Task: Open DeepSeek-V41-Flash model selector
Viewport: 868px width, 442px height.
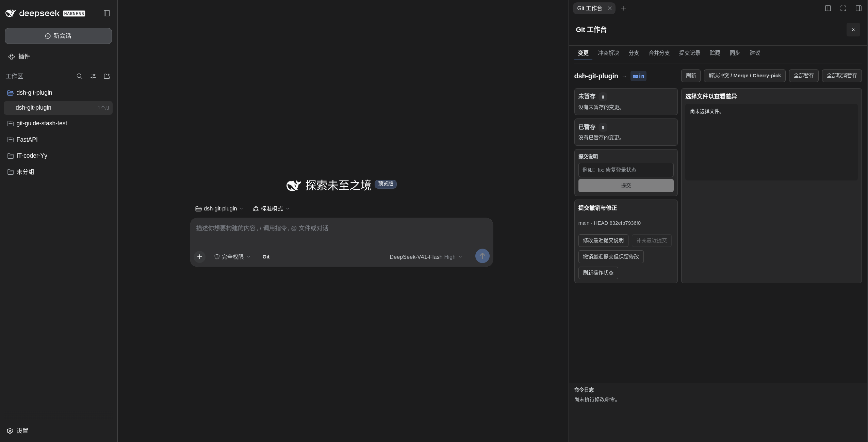Action: (x=426, y=257)
